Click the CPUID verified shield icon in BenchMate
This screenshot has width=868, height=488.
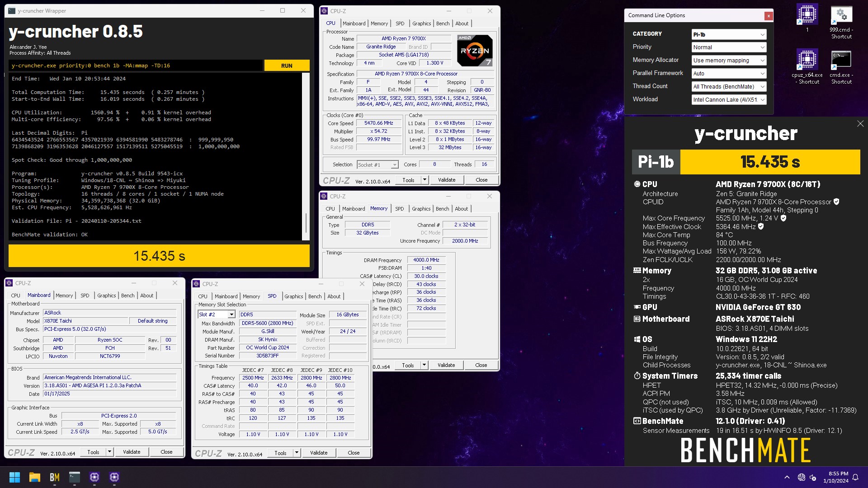(x=837, y=202)
